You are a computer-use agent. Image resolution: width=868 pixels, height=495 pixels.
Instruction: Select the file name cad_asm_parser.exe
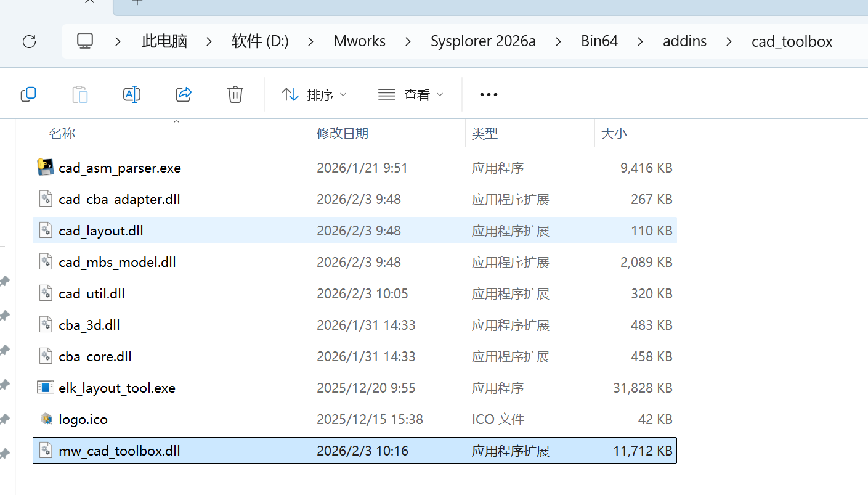tap(120, 168)
